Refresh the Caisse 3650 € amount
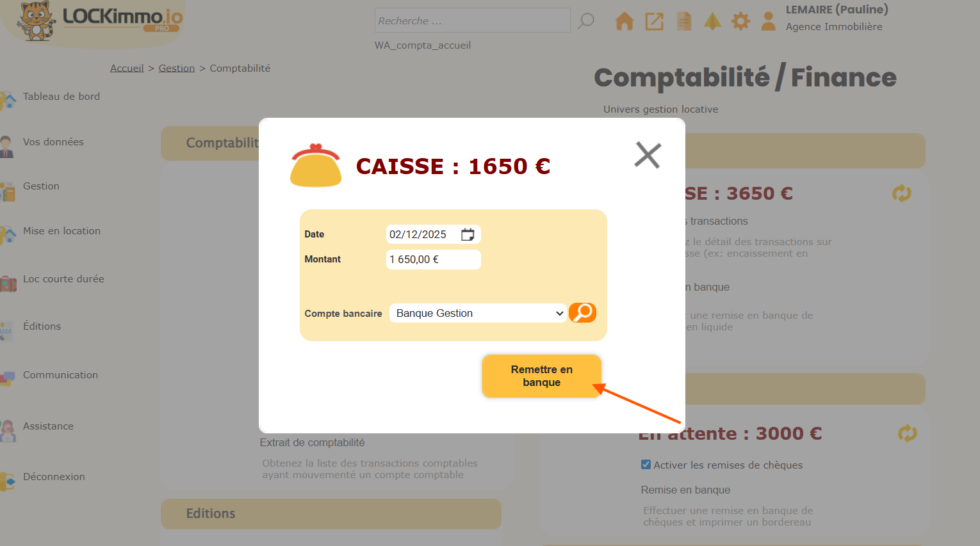Image resolution: width=980 pixels, height=546 pixels. coord(901,193)
